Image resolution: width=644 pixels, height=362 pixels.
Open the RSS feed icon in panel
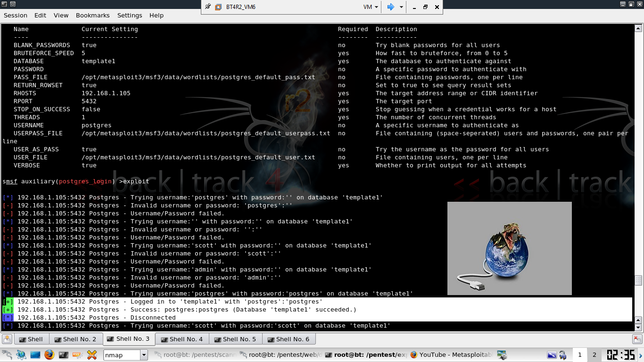point(78,354)
